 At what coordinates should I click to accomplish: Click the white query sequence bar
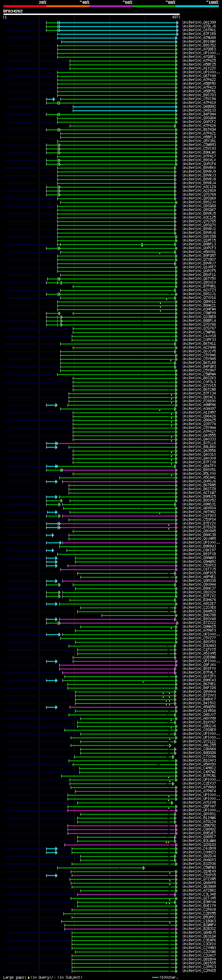pyautogui.click(x=91, y=15)
